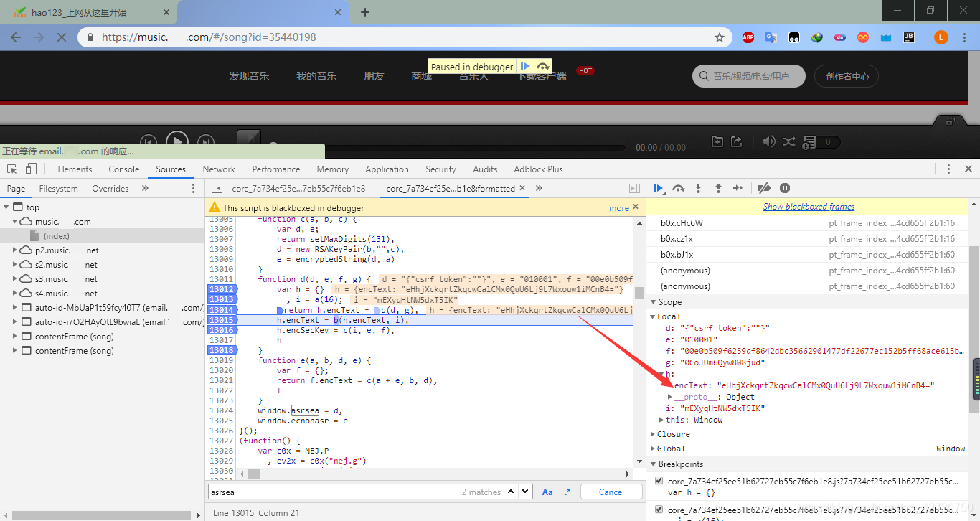Expand the Closure scope section

click(x=674, y=434)
